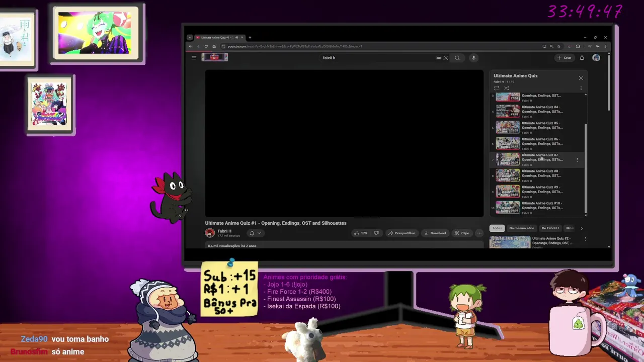This screenshot has height=362, width=644.
Task: Go back with browser back arrow
Action: pyautogui.click(x=190, y=46)
